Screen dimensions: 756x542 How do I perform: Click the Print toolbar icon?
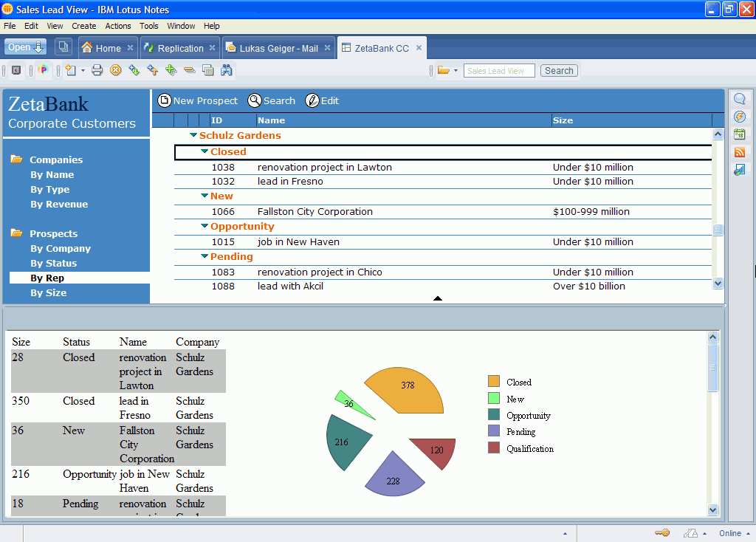click(x=97, y=70)
